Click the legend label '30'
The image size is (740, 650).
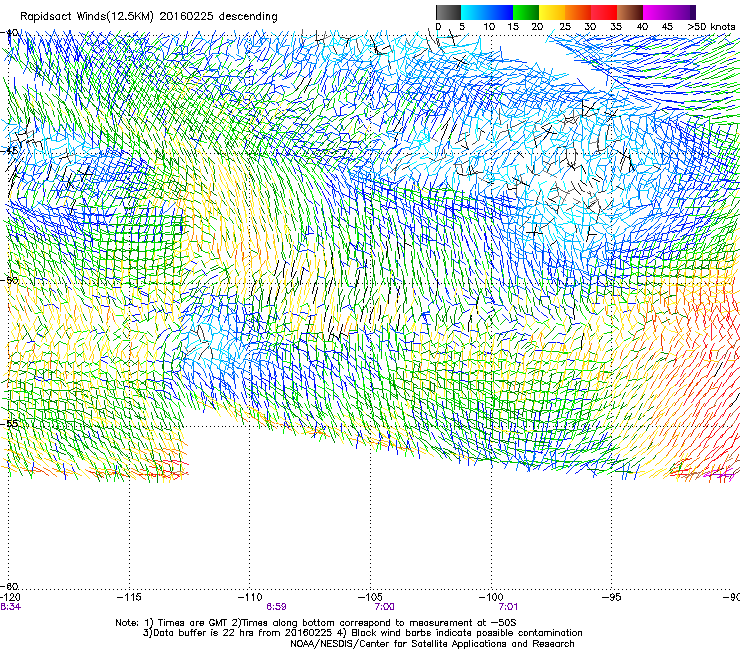coord(590,27)
